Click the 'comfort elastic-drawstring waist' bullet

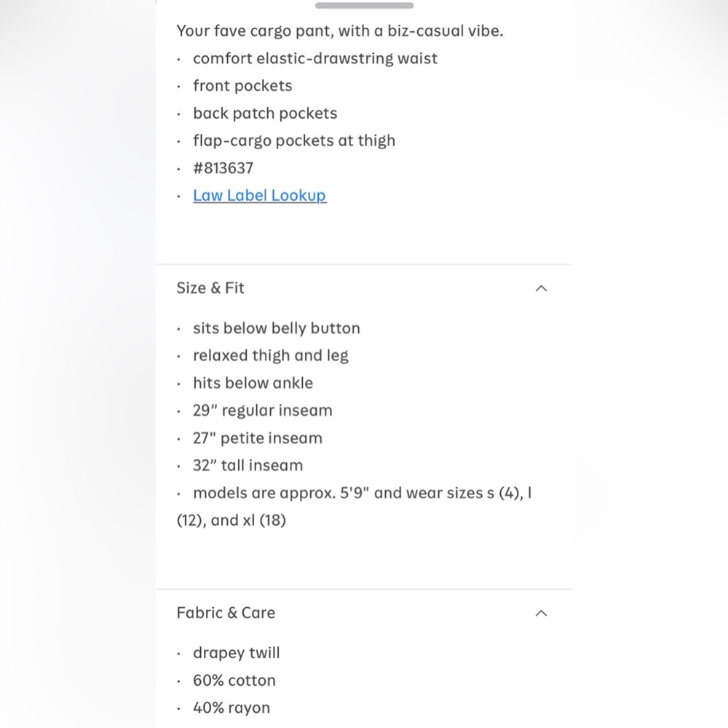314,58
